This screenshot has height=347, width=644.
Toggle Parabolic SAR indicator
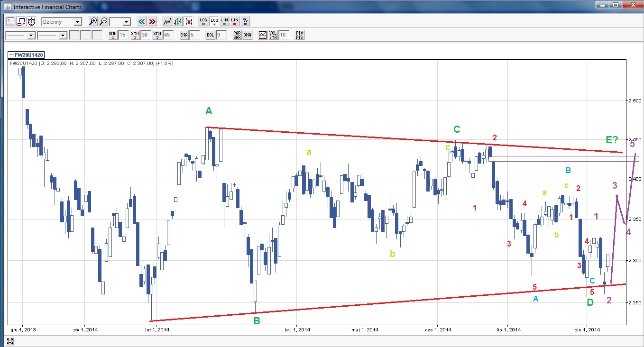pyautogui.click(x=237, y=35)
